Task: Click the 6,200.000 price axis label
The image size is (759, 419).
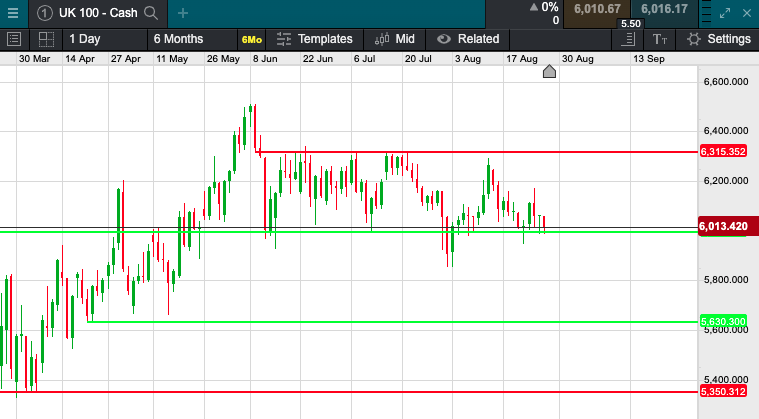Action: (x=726, y=181)
